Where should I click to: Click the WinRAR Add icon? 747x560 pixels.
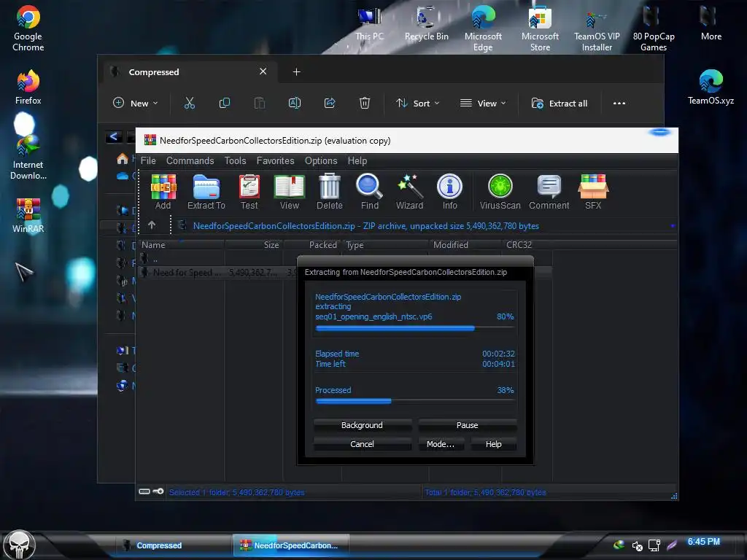pyautogui.click(x=163, y=192)
